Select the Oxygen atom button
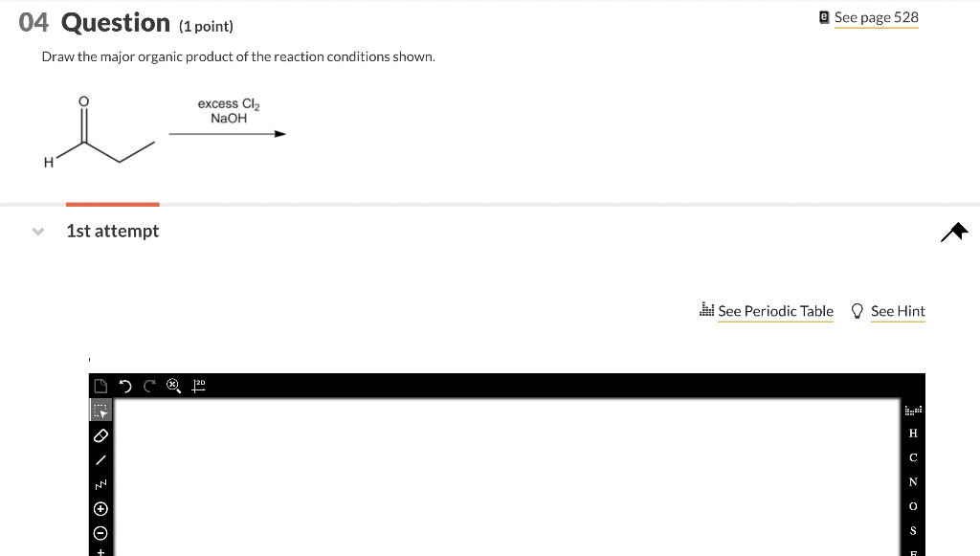Image resolution: width=980 pixels, height=556 pixels. tap(912, 505)
